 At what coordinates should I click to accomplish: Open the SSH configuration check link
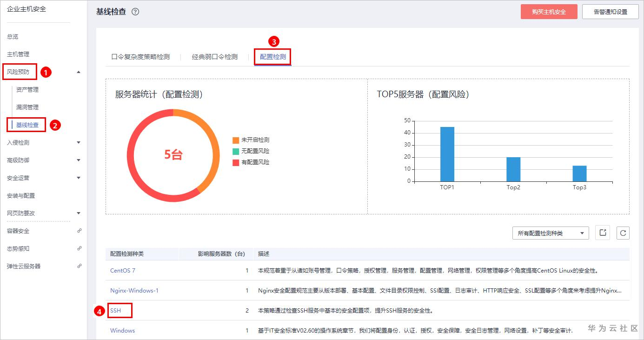pos(115,310)
